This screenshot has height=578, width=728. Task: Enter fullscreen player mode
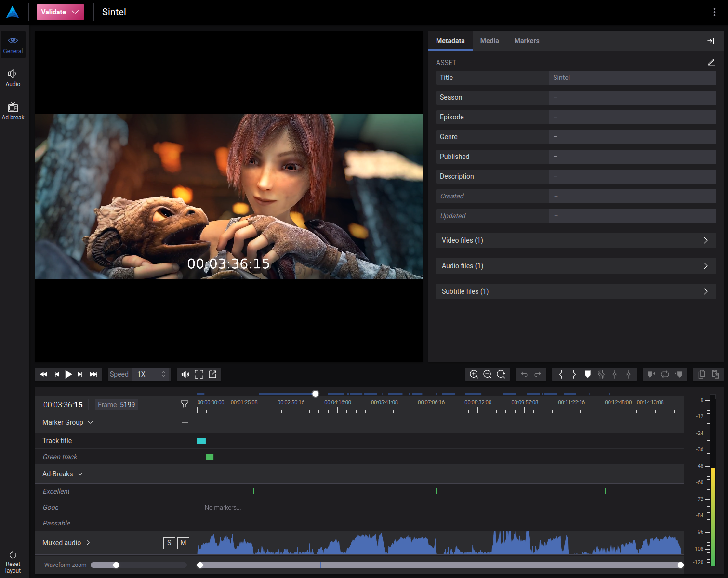pos(199,374)
